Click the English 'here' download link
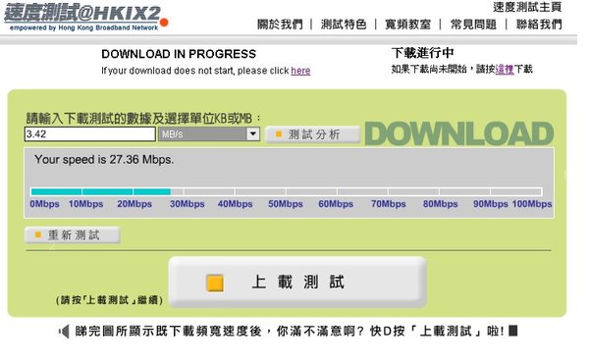 pos(300,71)
